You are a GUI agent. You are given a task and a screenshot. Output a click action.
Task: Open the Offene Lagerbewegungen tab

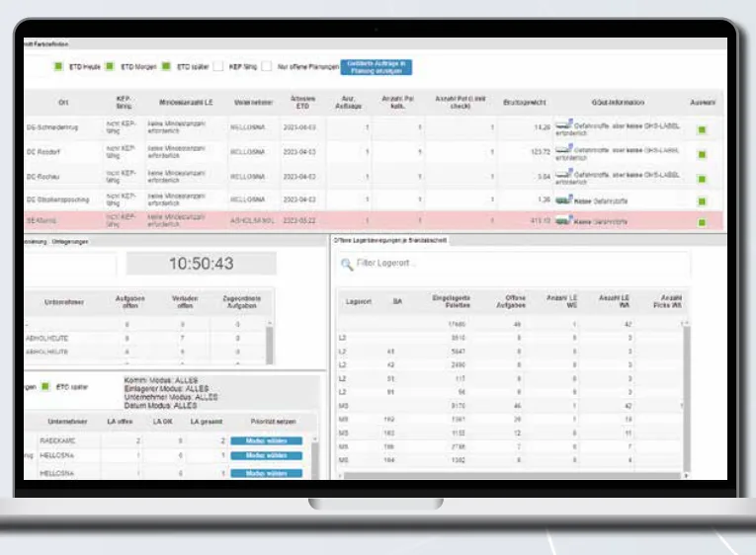pyautogui.click(x=390, y=240)
